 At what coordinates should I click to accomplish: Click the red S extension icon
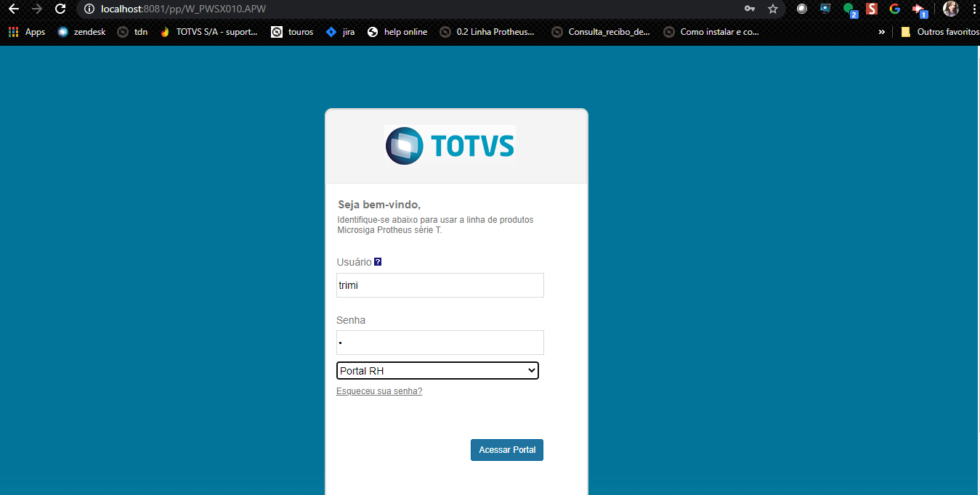click(872, 9)
